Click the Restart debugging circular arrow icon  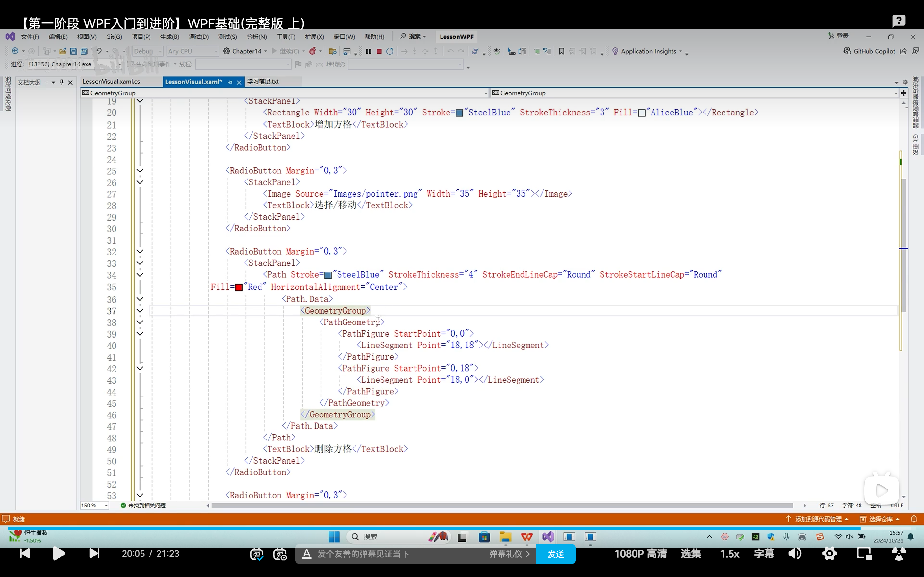(x=389, y=51)
